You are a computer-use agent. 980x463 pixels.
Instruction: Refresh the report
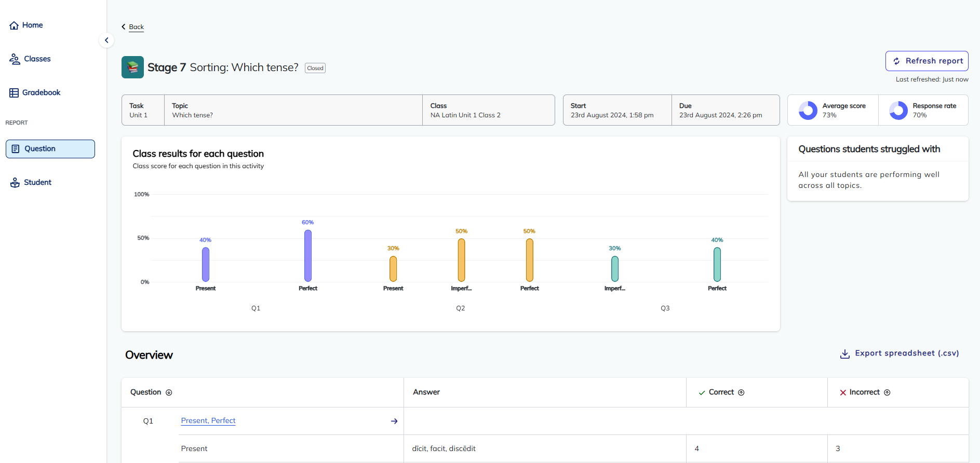927,61
